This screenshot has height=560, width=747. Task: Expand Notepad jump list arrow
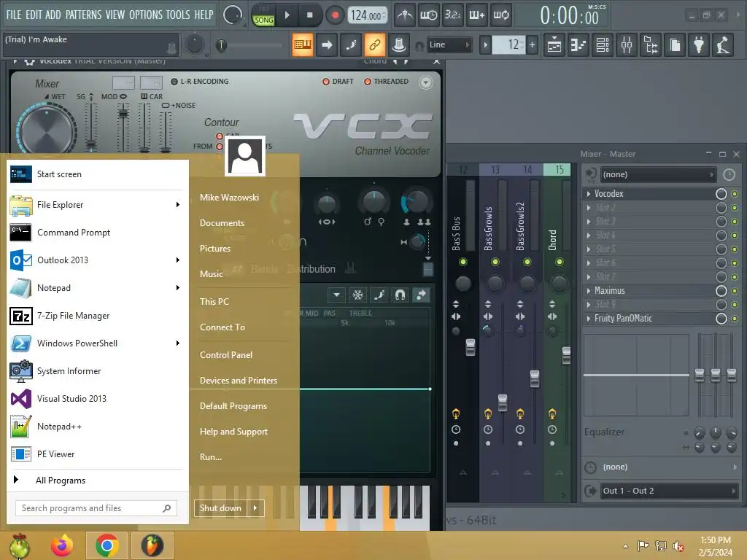point(178,287)
